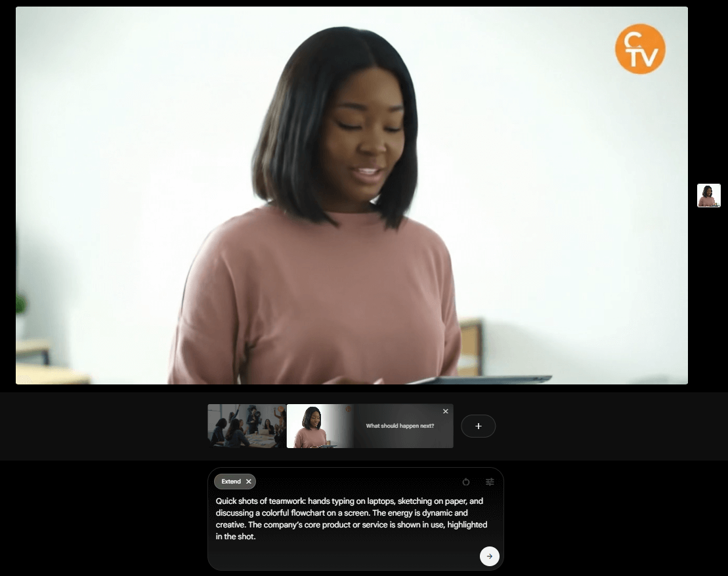Select the woman in pink sweater clip
Screen dimensions: 728x576
(x=311, y=426)
